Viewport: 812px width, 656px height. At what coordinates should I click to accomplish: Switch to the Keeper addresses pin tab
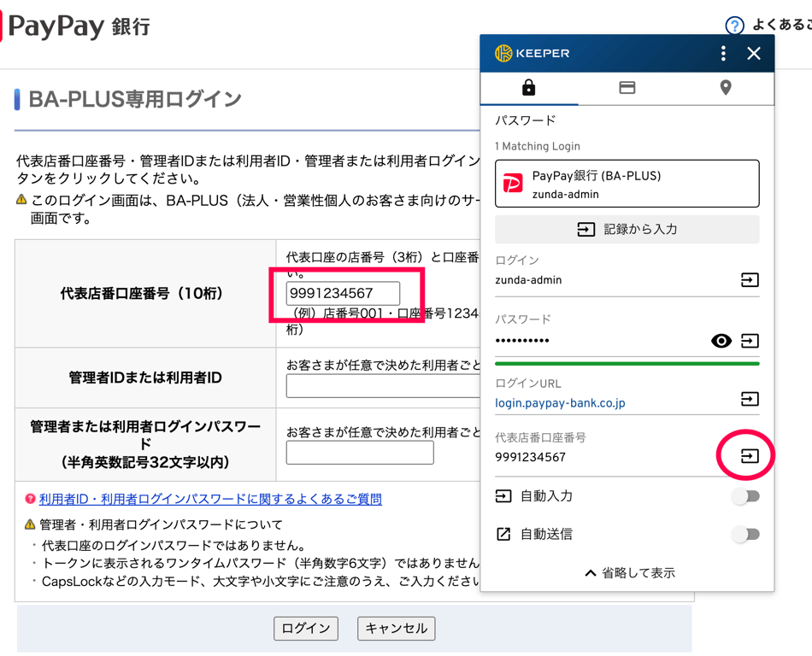[x=726, y=87]
